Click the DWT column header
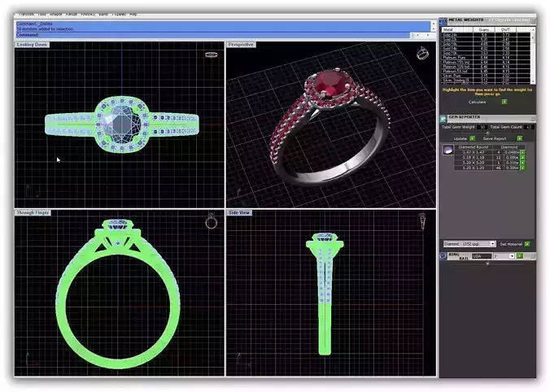Viewport: 550px width, 392px height. pyautogui.click(x=505, y=30)
